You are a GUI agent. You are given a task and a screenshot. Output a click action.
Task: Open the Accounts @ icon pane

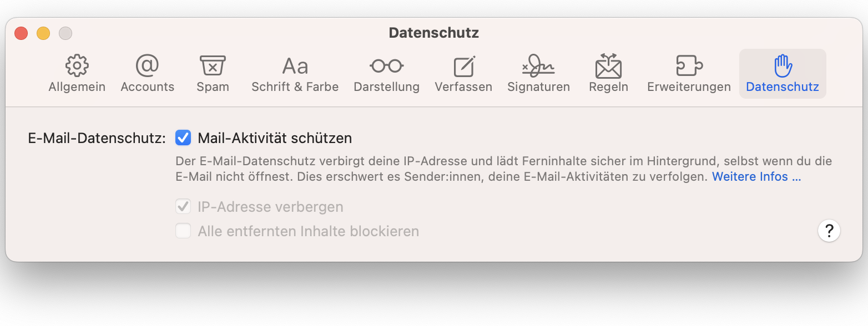point(147,66)
